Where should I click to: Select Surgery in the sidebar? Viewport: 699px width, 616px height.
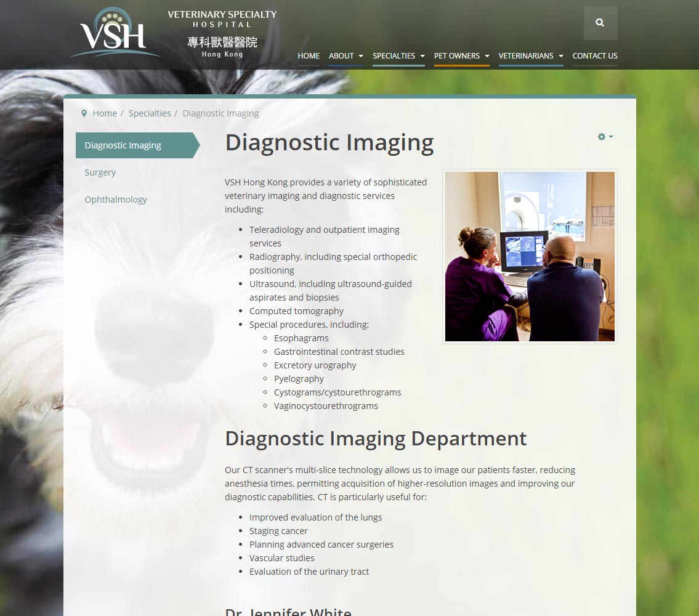(x=100, y=172)
